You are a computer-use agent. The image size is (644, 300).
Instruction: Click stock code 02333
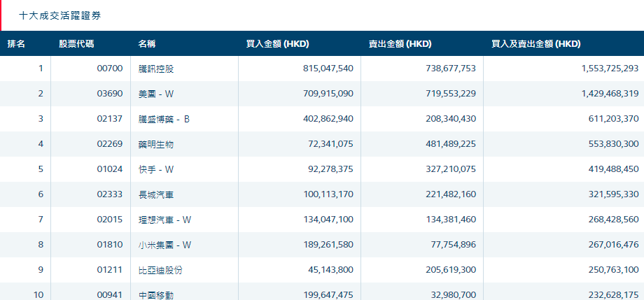(x=110, y=194)
